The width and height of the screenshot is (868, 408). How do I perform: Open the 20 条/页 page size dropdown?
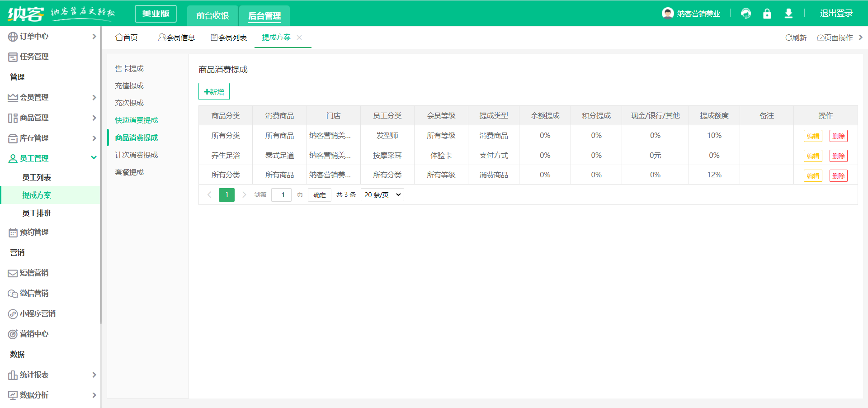pos(382,195)
